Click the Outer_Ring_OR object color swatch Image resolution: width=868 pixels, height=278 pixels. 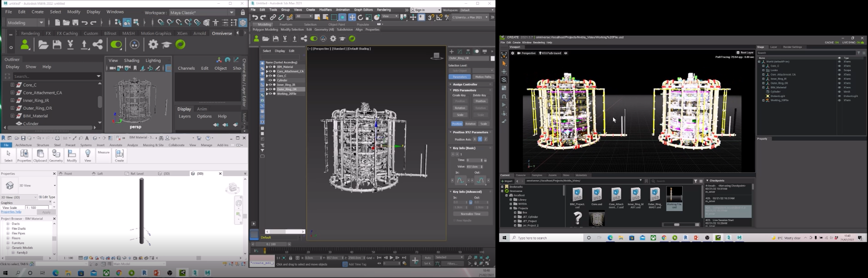(x=493, y=59)
